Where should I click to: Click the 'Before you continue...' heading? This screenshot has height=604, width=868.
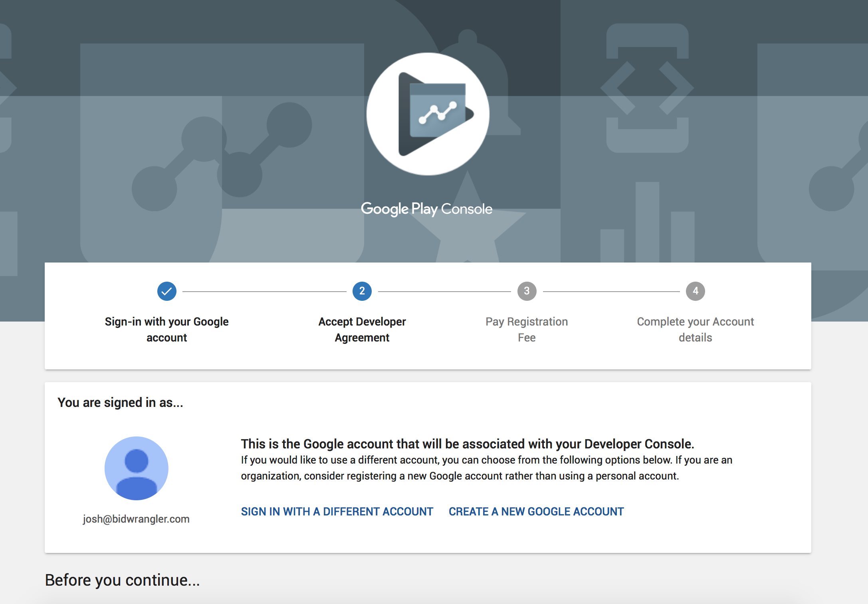122,580
